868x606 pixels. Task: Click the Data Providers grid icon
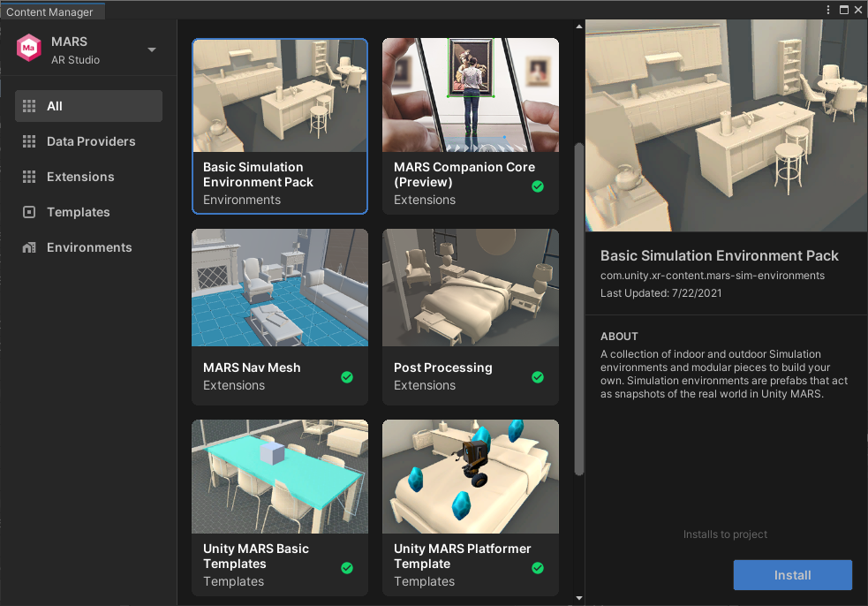pyautogui.click(x=29, y=141)
